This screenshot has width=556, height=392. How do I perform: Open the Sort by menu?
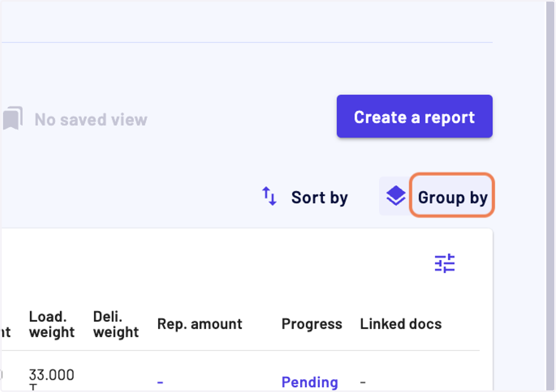pos(319,198)
